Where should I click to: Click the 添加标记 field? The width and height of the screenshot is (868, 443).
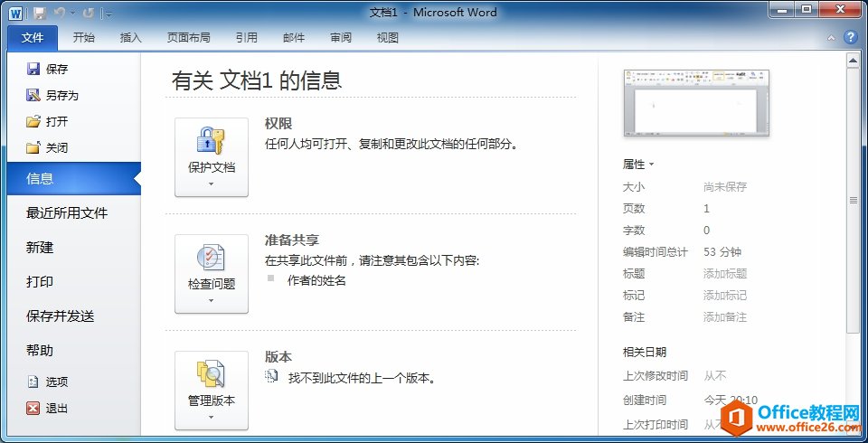click(x=725, y=295)
